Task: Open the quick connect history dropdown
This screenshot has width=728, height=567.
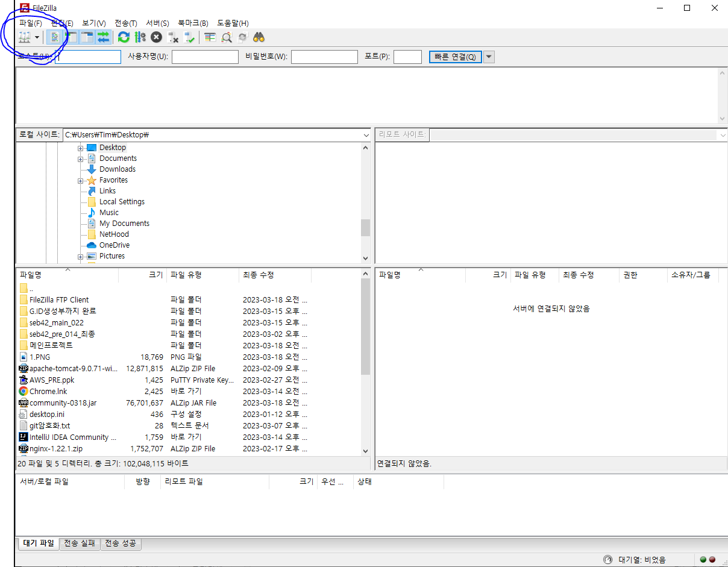Action: 489,57
